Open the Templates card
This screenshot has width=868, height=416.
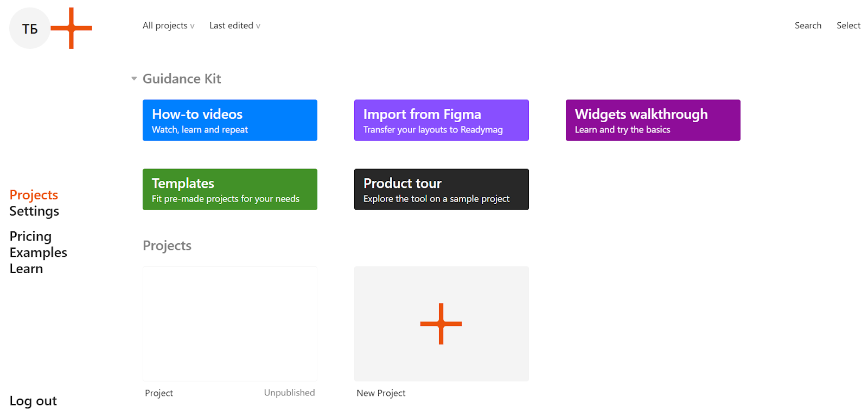click(229, 190)
